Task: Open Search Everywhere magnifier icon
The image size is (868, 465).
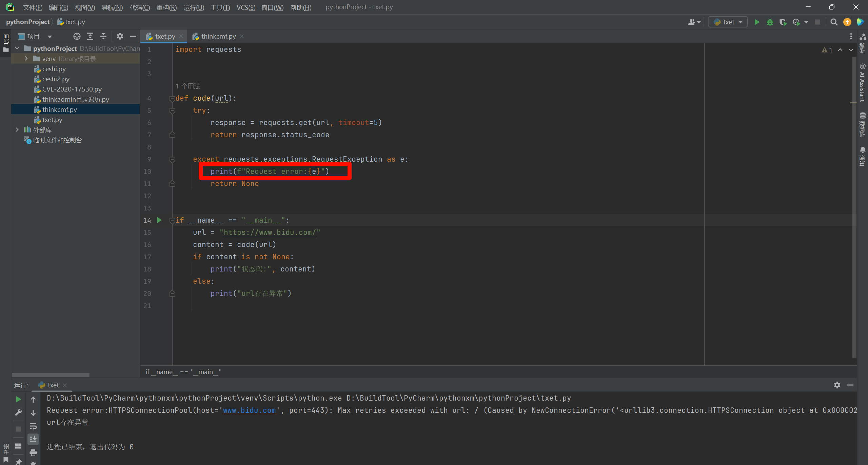Action: (x=834, y=22)
